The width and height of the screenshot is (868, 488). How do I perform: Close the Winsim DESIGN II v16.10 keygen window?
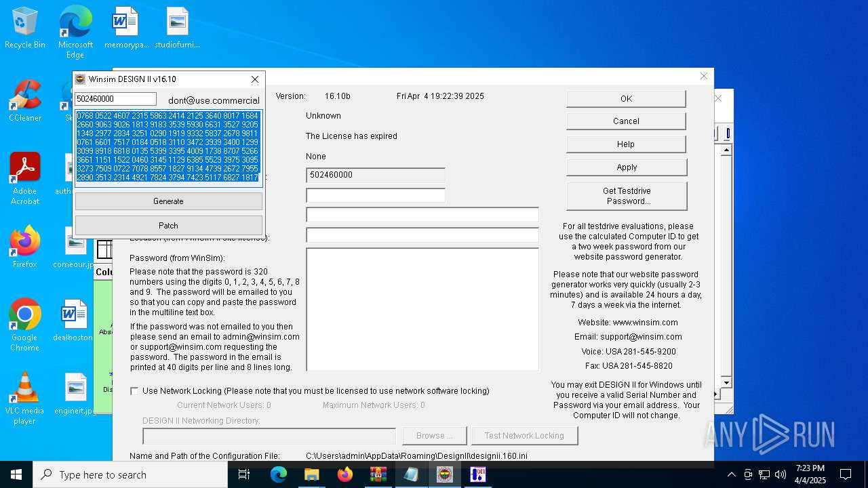[255, 79]
